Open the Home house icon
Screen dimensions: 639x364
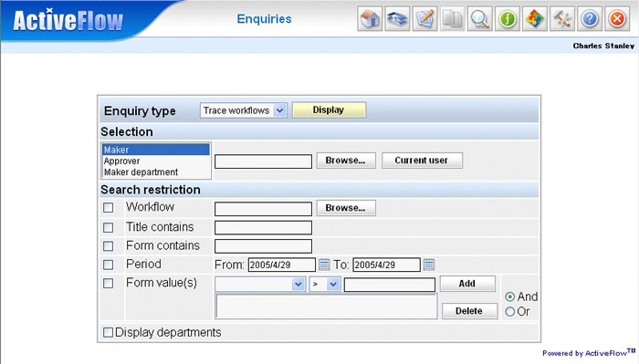370,19
